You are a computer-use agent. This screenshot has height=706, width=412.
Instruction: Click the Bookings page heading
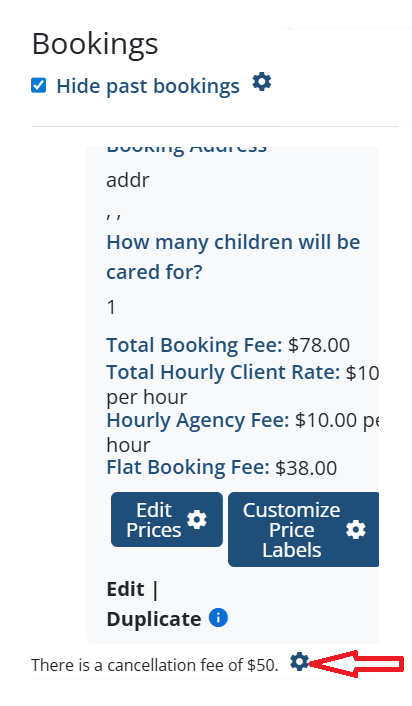(x=95, y=44)
